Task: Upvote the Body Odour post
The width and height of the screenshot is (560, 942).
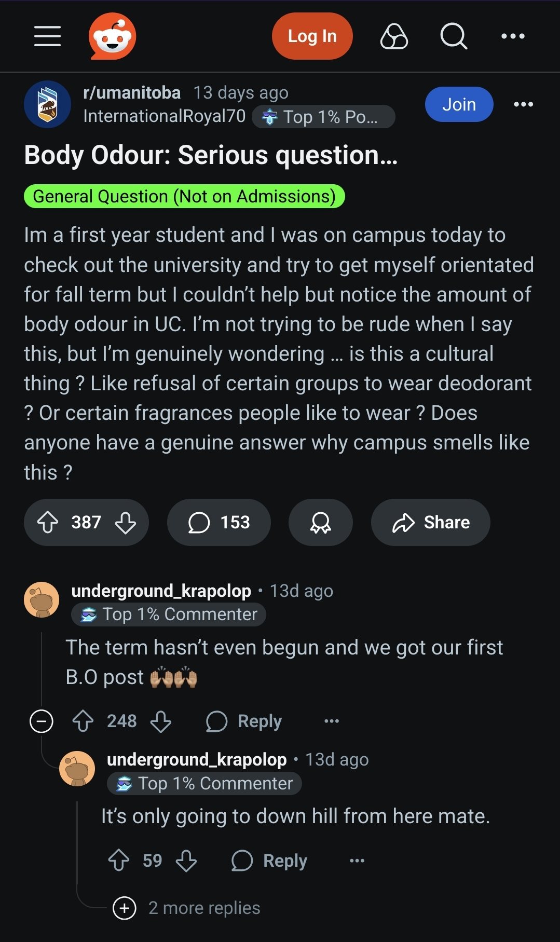Action: (x=48, y=522)
